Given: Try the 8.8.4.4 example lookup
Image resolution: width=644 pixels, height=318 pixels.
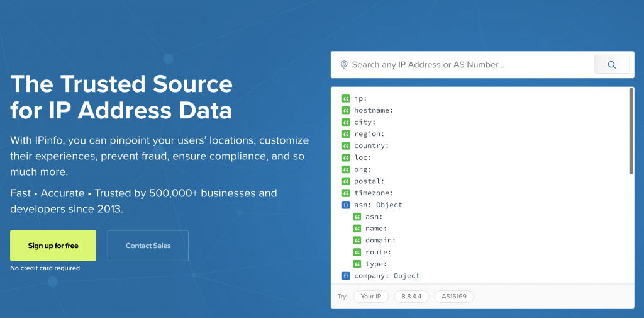Looking at the screenshot, I should pyautogui.click(x=411, y=296).
